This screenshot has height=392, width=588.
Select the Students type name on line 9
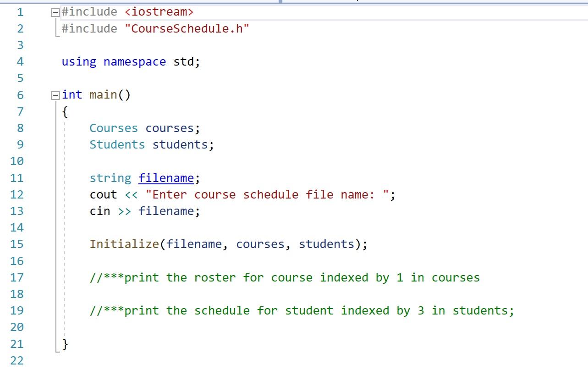click(117, 144)
